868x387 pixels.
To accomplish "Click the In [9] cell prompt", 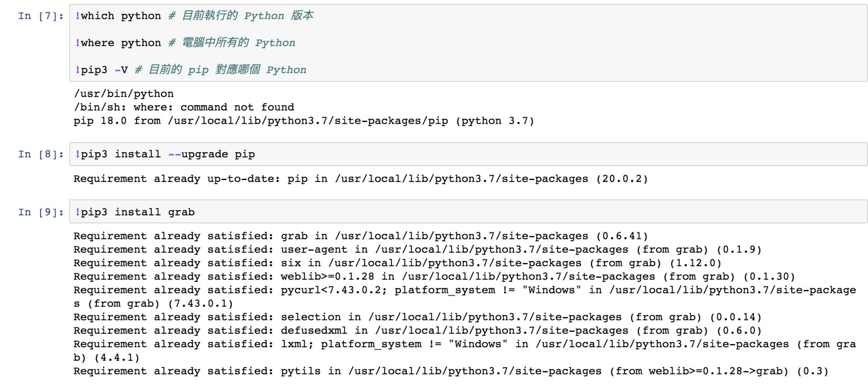I will [41, 212].
